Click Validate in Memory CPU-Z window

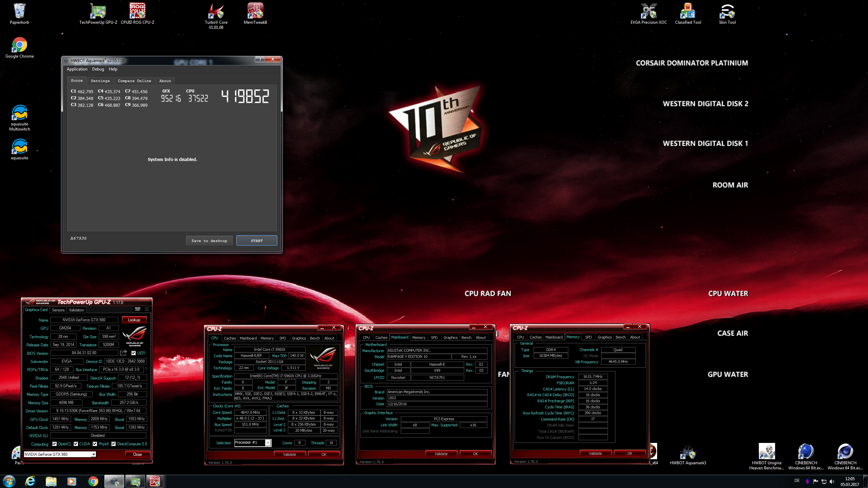pyautogui.click(x=595, y=453)
